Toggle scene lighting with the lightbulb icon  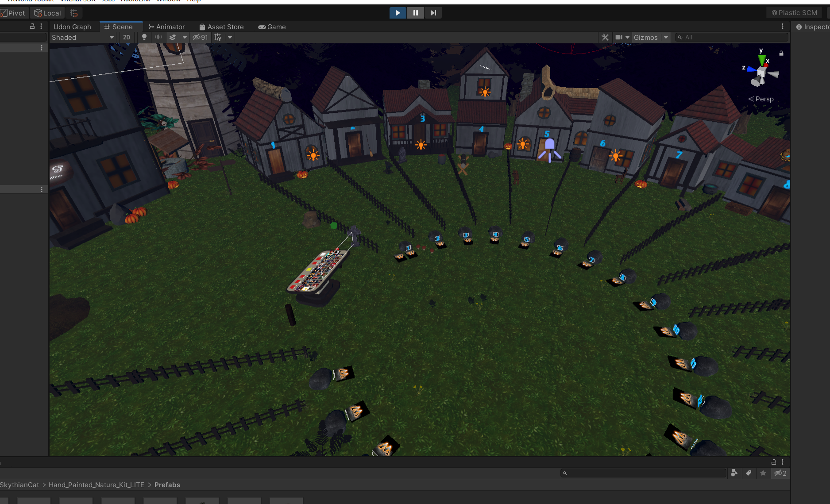coord(144,38)
